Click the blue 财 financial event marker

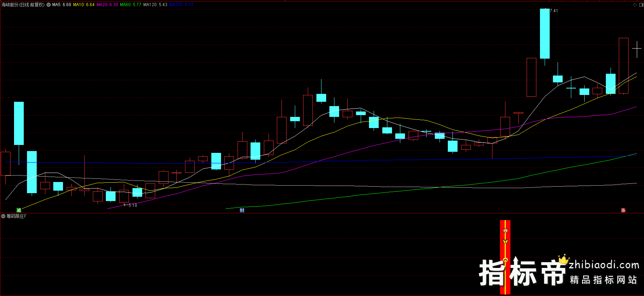(x=242, y=210)
